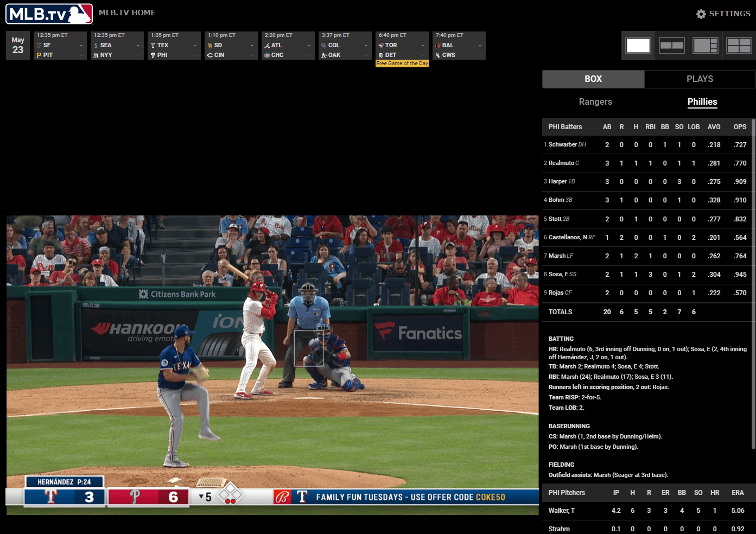756x534 pixels.
Task: Click Schwarber's .218 batting average
Action: (714, 145)
